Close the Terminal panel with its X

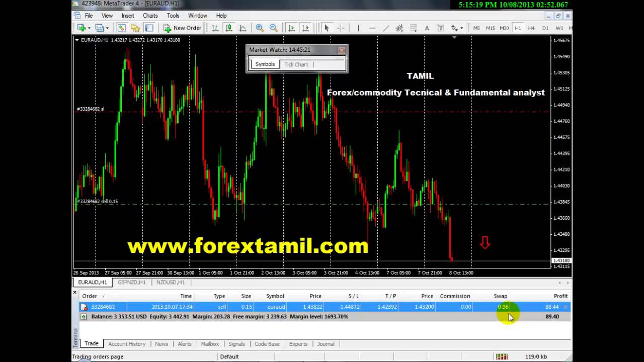click(x=75, y=292)
